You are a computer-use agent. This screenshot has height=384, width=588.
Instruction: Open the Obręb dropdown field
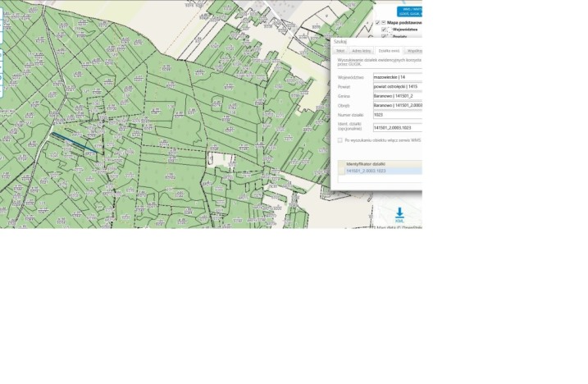397,105
